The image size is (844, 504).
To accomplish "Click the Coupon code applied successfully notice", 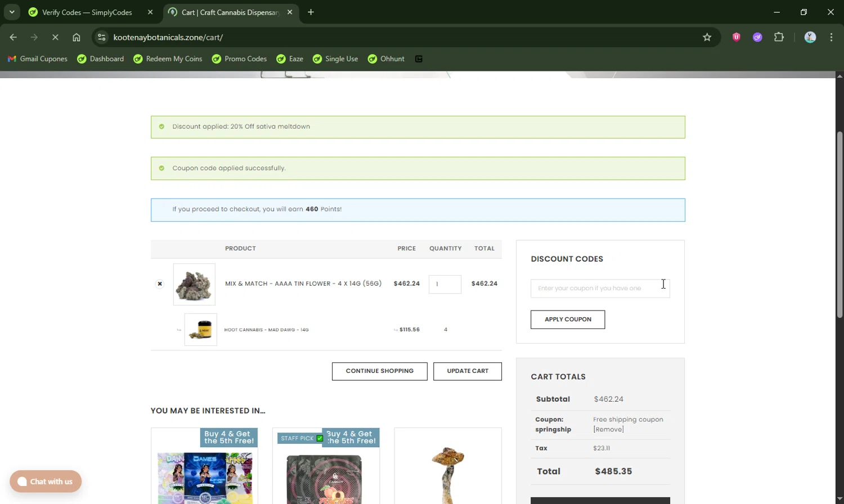I will (x=418, y=168).
